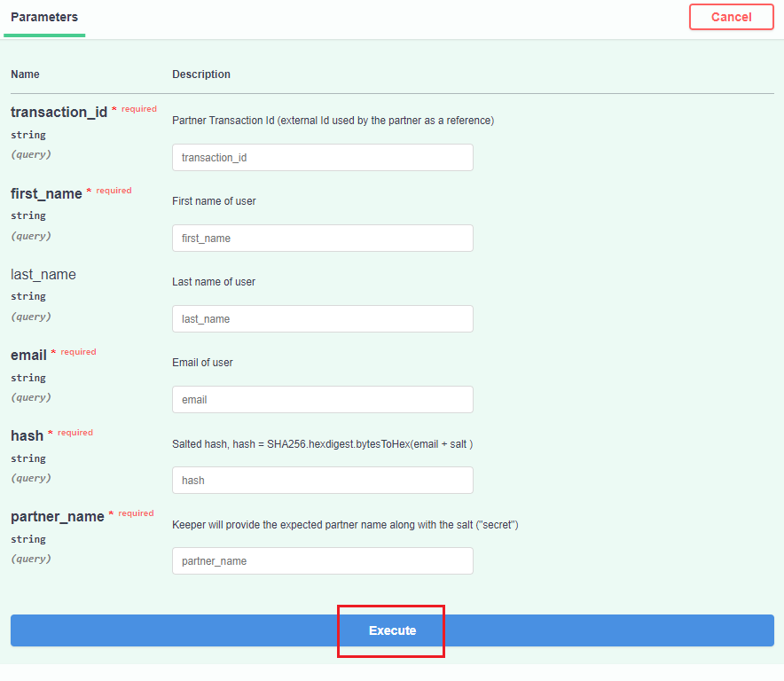This screenshot has height=681, width=784.
Task: Click the hash parameter name label
Action: (27, 435)
